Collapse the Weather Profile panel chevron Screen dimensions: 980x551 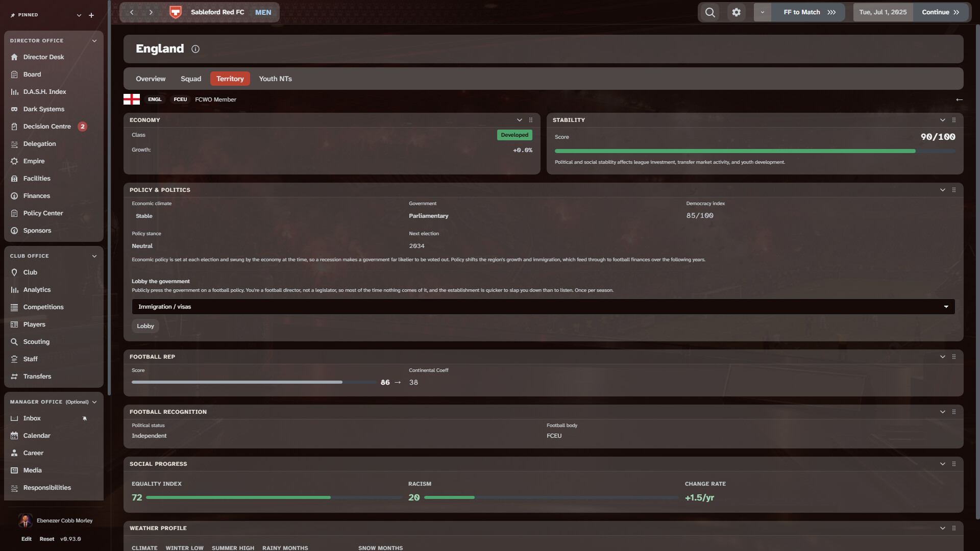click(943, 528)
